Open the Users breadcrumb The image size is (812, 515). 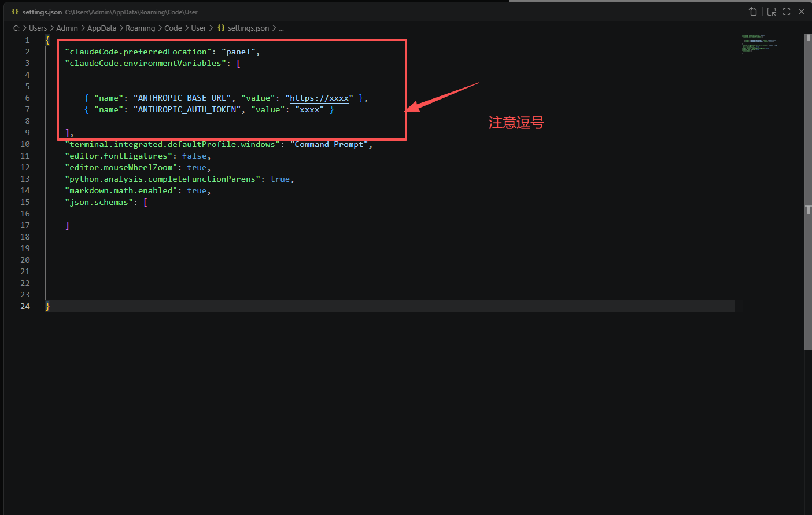[38, 28]
